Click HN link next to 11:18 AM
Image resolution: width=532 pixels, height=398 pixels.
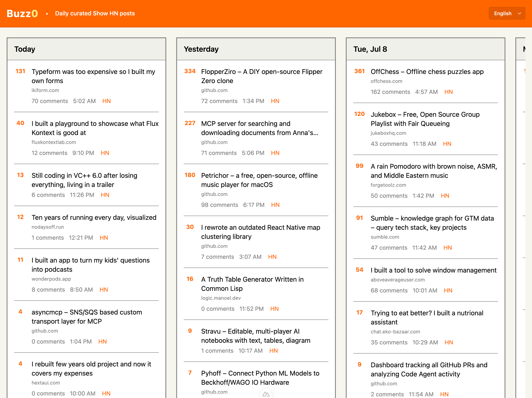point(447,144)
